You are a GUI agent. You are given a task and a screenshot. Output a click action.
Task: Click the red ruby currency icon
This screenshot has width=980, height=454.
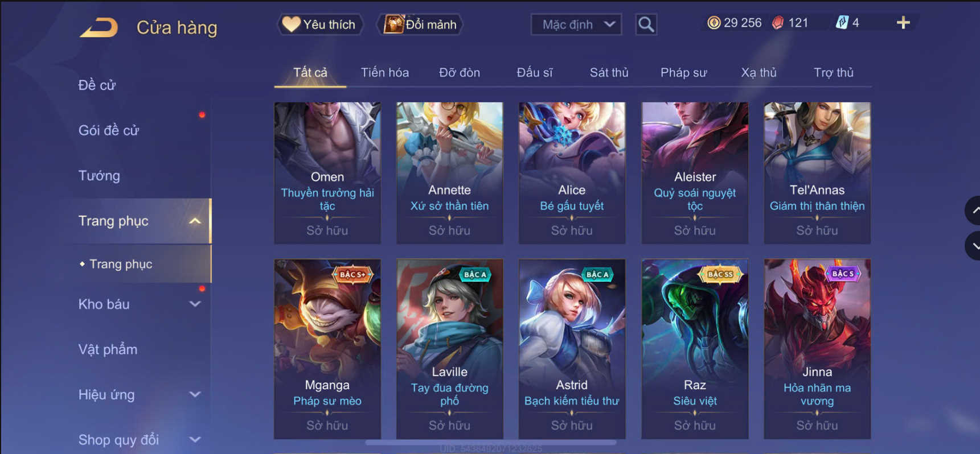tap(778, 23)
